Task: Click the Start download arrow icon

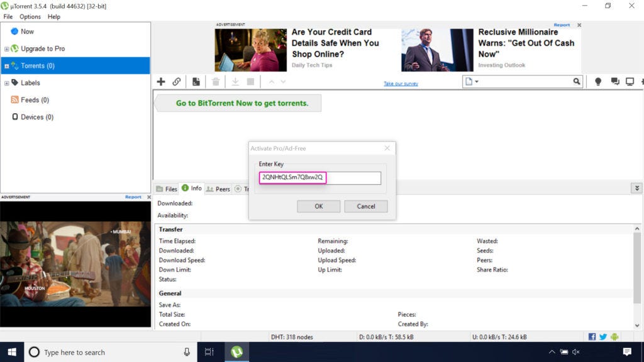Action: coord(235,82)
